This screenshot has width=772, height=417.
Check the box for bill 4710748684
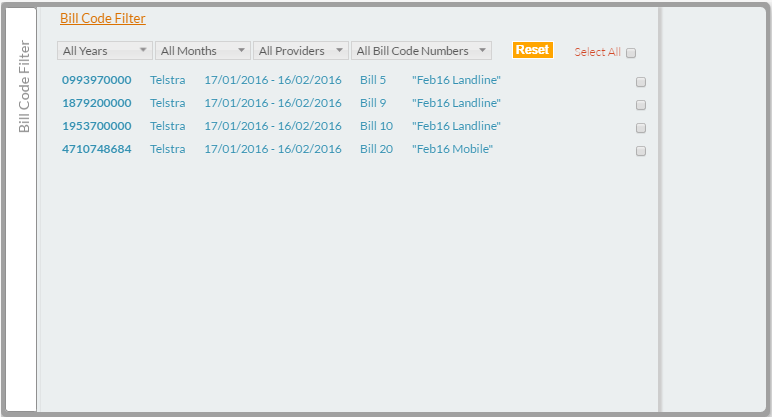coord(641,151)
